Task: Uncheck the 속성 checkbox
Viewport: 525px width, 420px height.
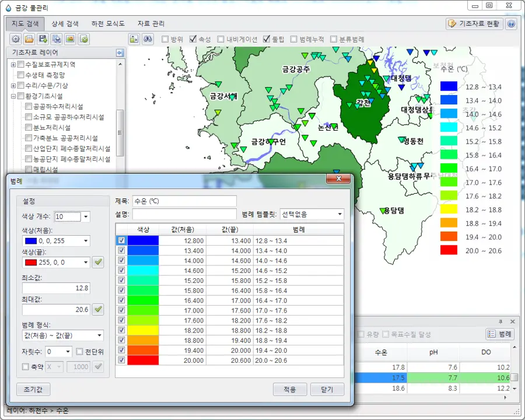Action: [x=193, y=39]
